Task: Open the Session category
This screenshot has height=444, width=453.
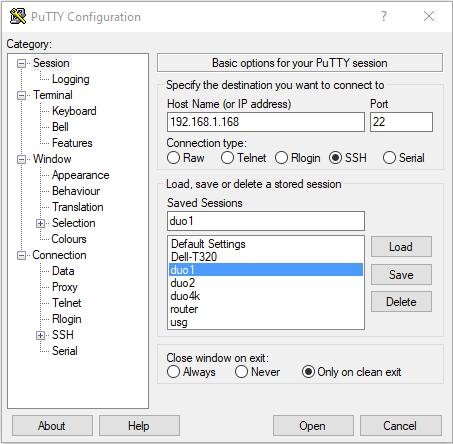Action: [51, 63]
